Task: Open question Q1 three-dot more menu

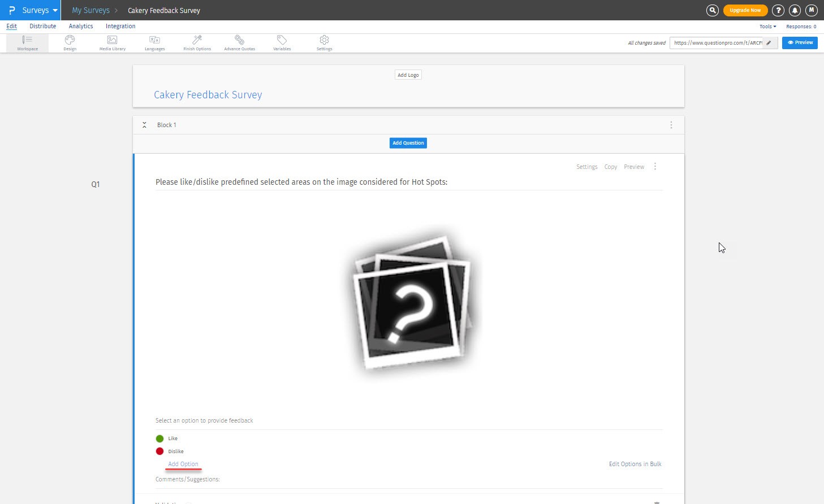Action: [655, 167]
